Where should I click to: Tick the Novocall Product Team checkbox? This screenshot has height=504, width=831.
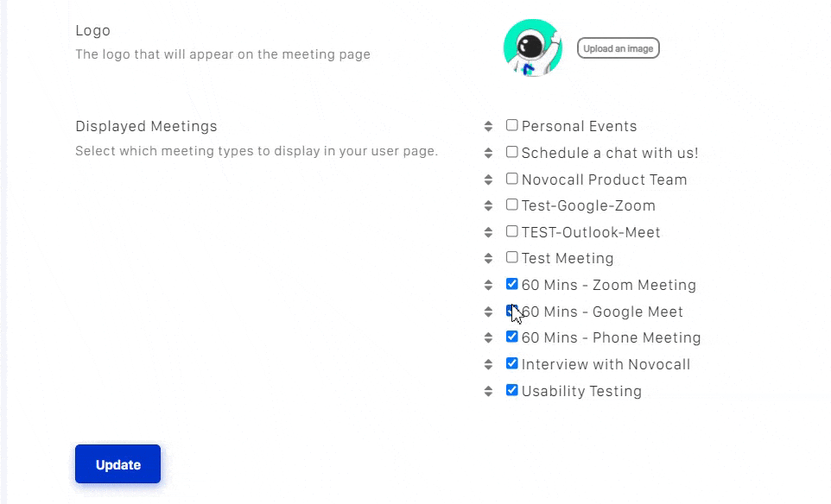click(x=512, y=179)
